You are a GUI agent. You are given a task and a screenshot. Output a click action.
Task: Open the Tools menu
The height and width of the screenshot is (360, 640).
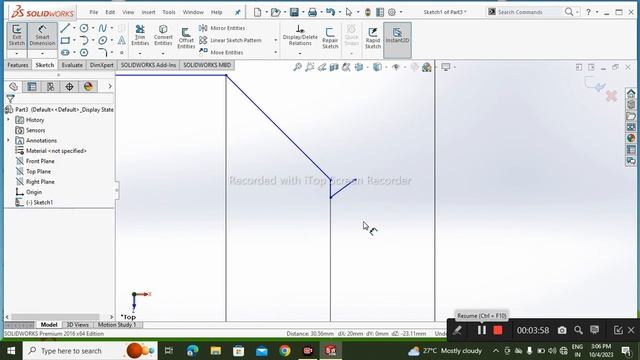tap(169, 12)
